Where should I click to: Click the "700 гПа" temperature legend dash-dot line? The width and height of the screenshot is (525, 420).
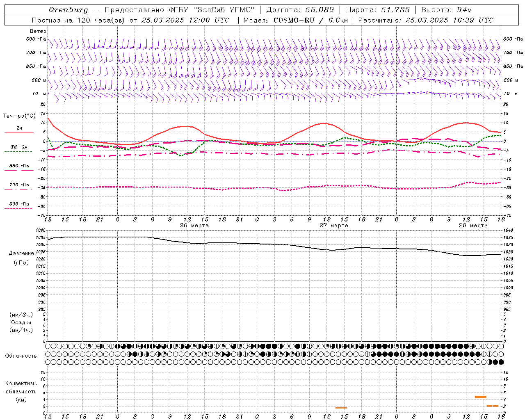pyautogui.click(x=18, y=189)
